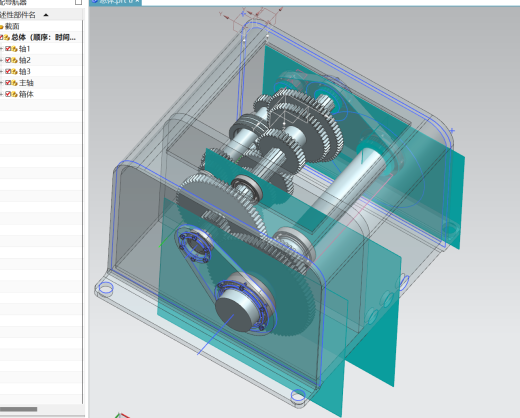The height and width of the screenshot is (418, 520).
Task: Click the 截面 section folder icon
Action: pyautogui.click(x=1, y=26)
